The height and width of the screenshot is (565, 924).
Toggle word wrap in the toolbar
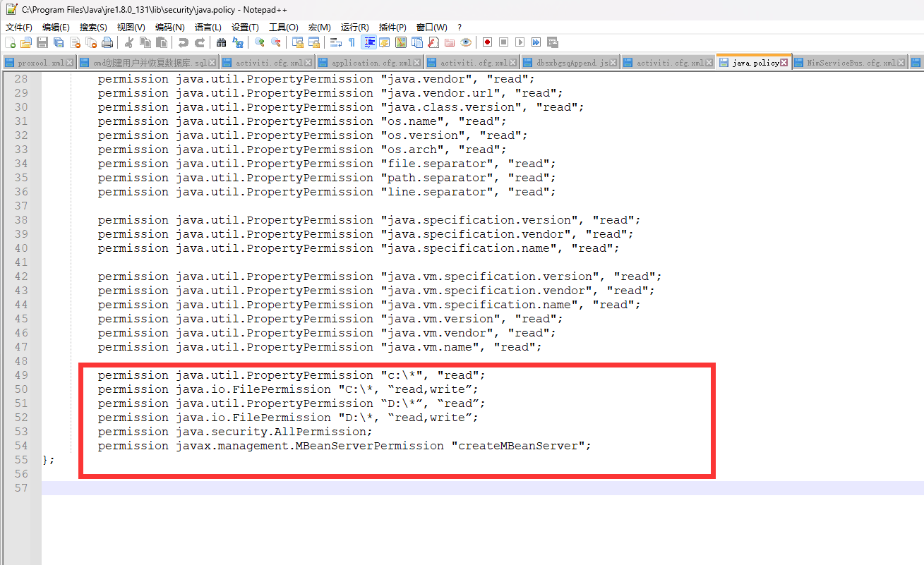(335, 42)
